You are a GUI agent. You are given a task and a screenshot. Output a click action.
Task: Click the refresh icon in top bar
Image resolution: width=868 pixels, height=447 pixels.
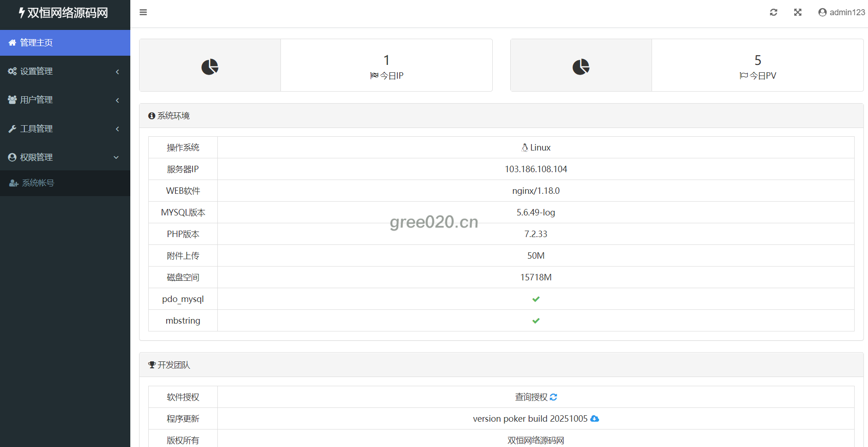[774, 12]
